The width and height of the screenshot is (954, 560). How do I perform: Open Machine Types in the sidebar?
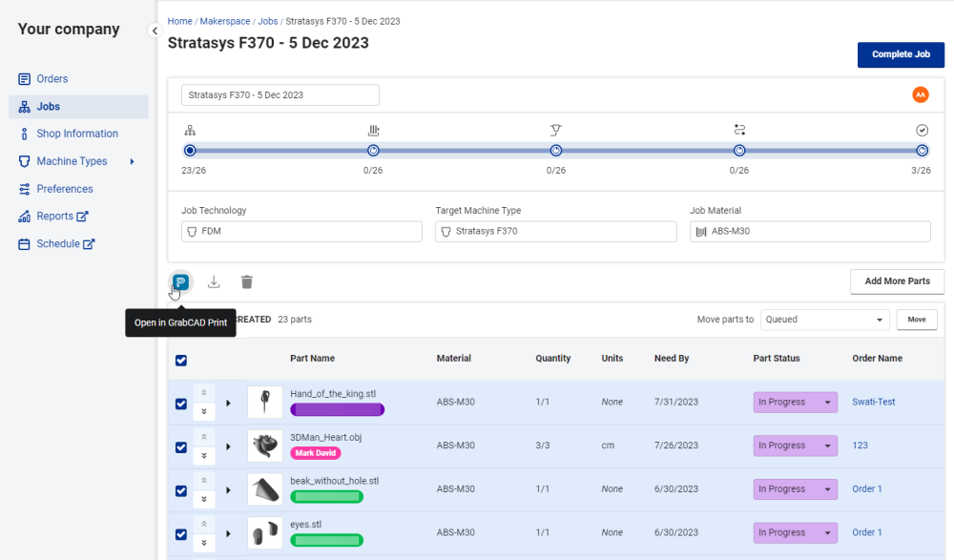coord(72,161)
